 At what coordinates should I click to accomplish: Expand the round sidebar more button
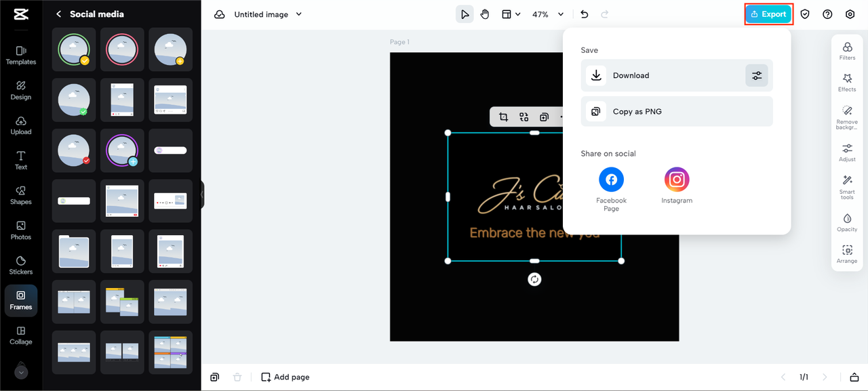21,372
